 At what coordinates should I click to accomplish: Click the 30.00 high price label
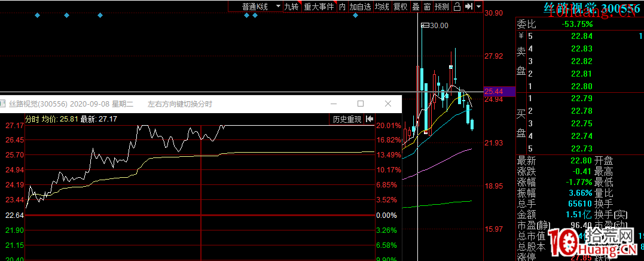coord(439,26)
